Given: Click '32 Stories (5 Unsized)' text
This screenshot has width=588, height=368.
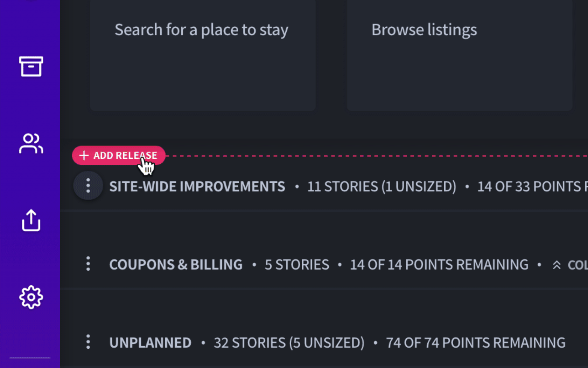Looking at the screenshot, I should click(289, 343).
